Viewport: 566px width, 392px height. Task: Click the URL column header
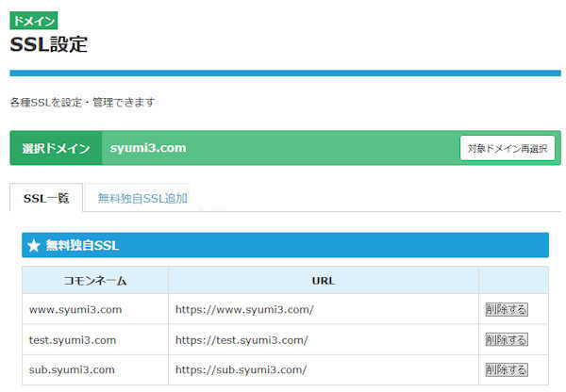[323, 281]
